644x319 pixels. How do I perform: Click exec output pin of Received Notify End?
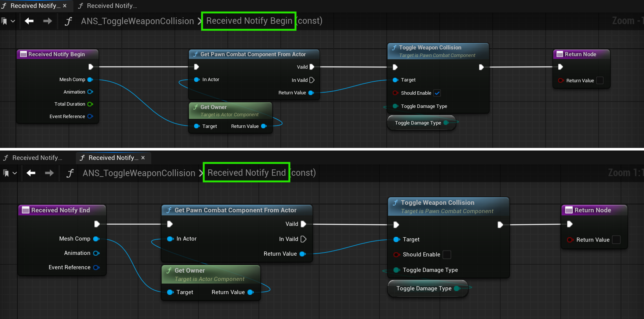(x=97, y=224)
